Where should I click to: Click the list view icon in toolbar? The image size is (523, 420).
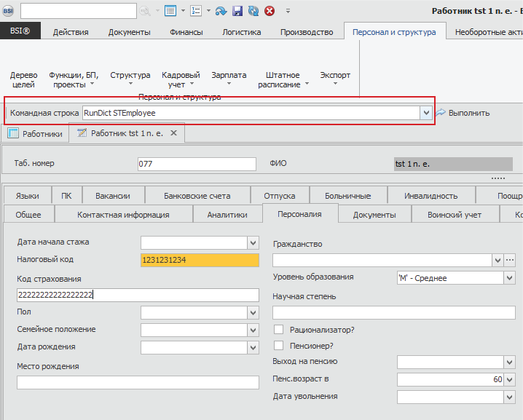click(170, 11)
